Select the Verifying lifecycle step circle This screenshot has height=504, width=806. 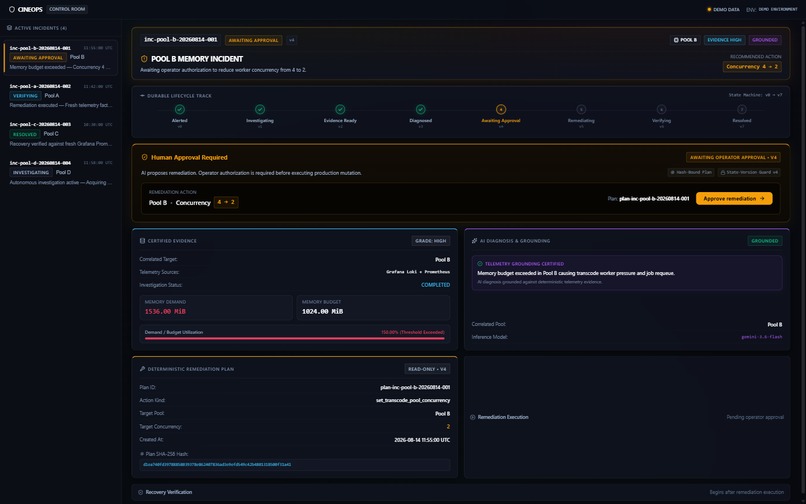(x=662, y=109)
